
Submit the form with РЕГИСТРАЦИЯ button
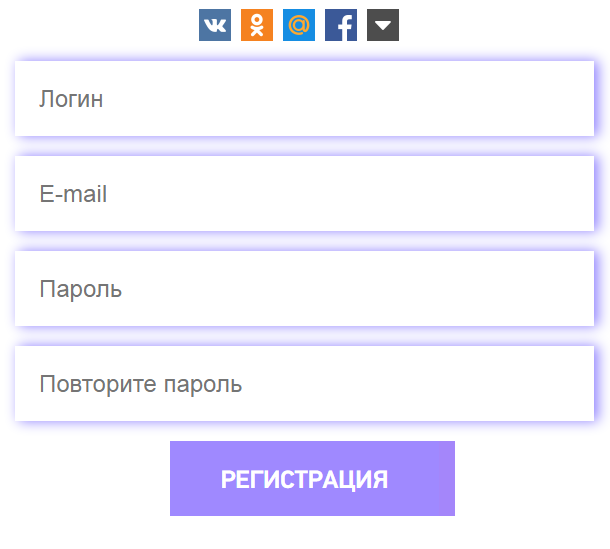[x=312, y=478]
